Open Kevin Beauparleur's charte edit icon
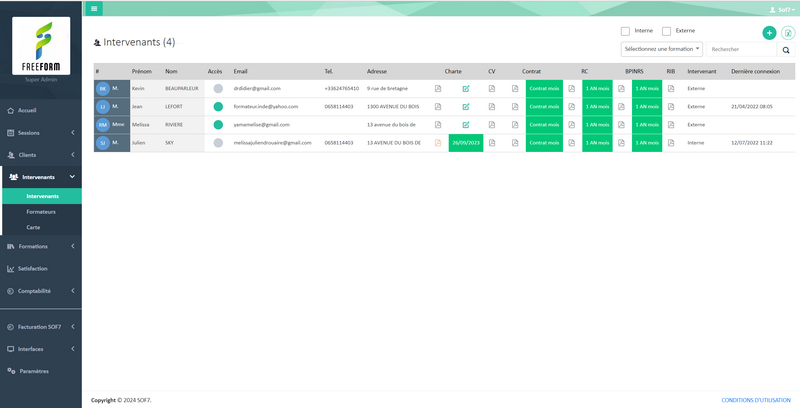 (x=466, y=89)
